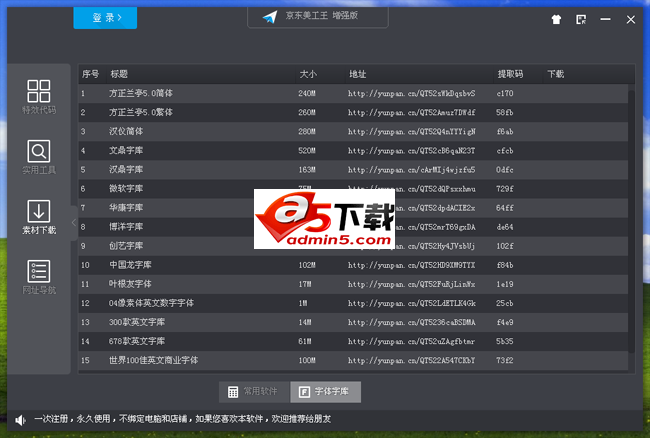Open the 素材下载 download section
Screen dimensions: 650x438
(39, 217)
